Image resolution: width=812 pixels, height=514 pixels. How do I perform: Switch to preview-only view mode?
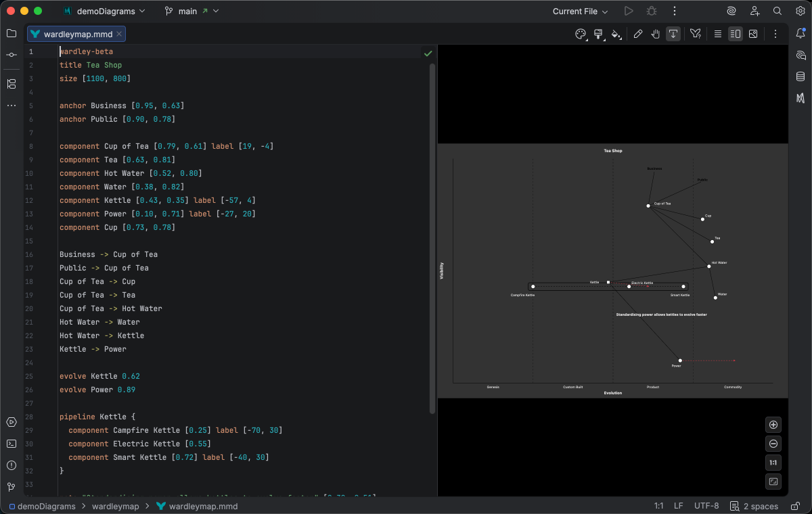(x=752, y=33)
